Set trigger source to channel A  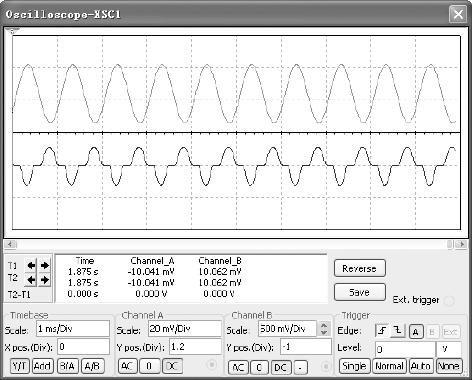click(416, 332)
